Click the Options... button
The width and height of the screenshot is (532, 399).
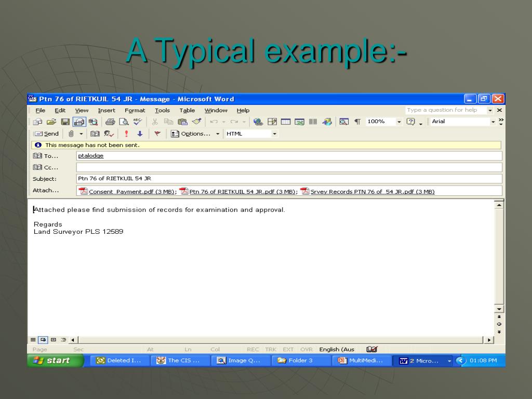[x=190, y=134]
